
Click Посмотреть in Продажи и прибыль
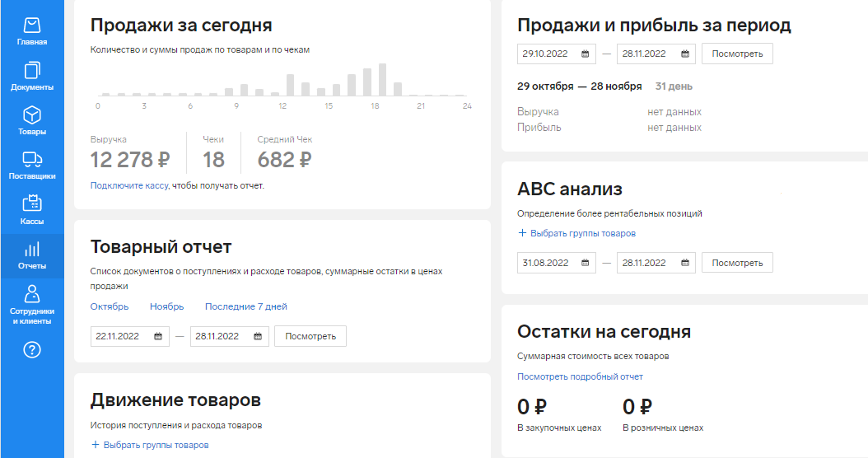click(x=737, y=54)
